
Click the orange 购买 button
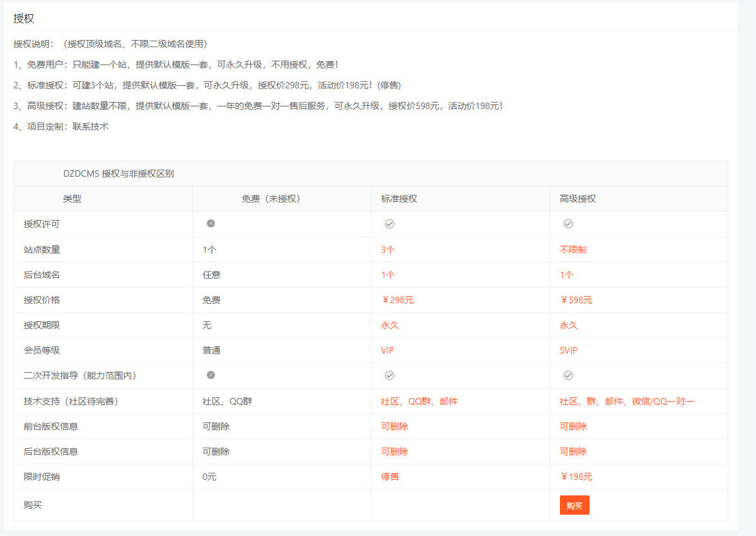[574, 505]
